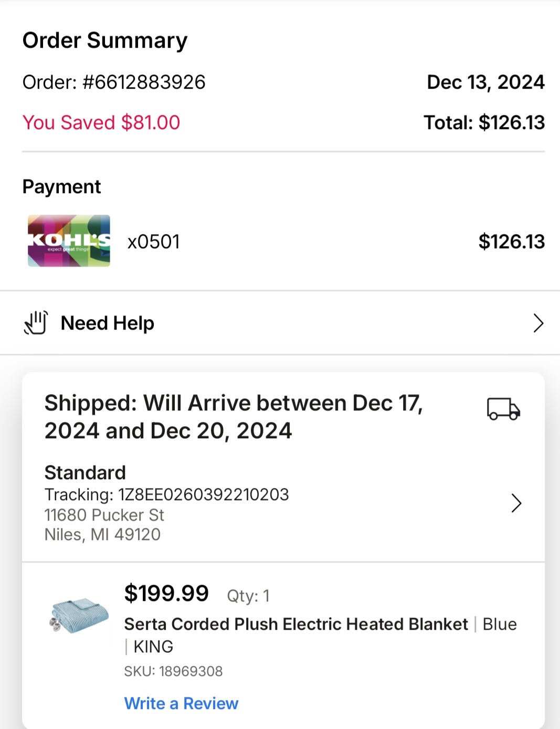Expand tracking details chevron arrow
This screenshot has width=560, height=729.
pos(516,503)
